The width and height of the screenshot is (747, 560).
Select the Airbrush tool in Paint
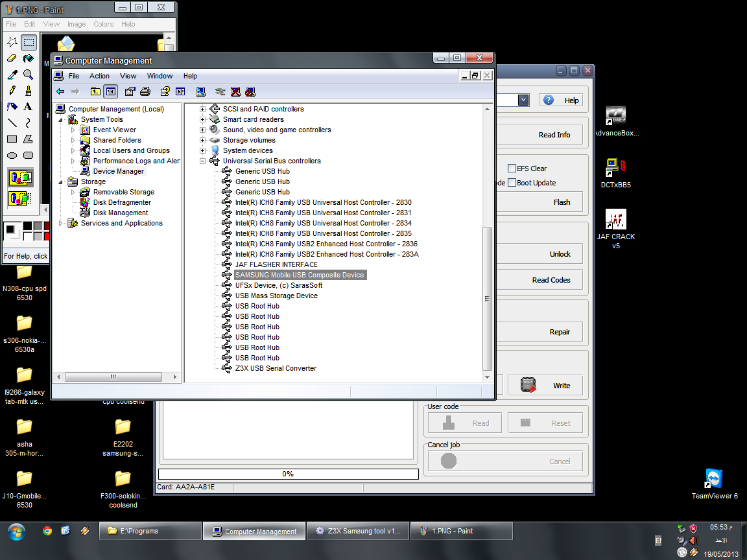point(12,107)
